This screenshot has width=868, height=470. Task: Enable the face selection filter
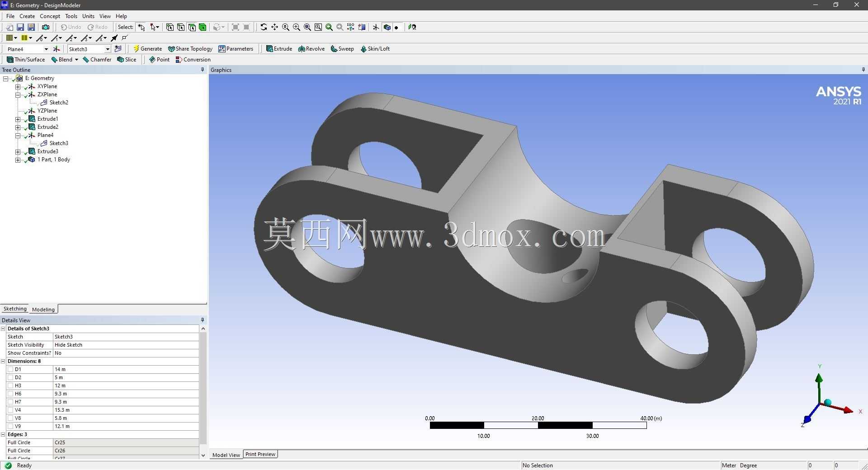pos(192,27)
